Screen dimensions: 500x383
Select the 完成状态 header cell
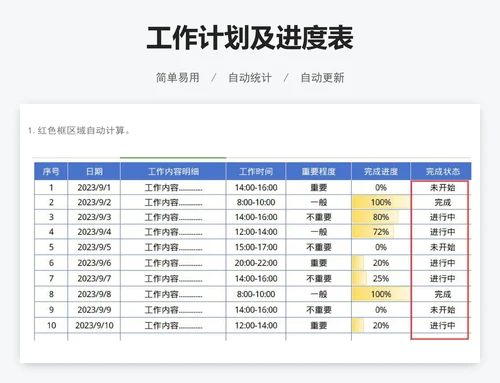click(x=441, y=171)
